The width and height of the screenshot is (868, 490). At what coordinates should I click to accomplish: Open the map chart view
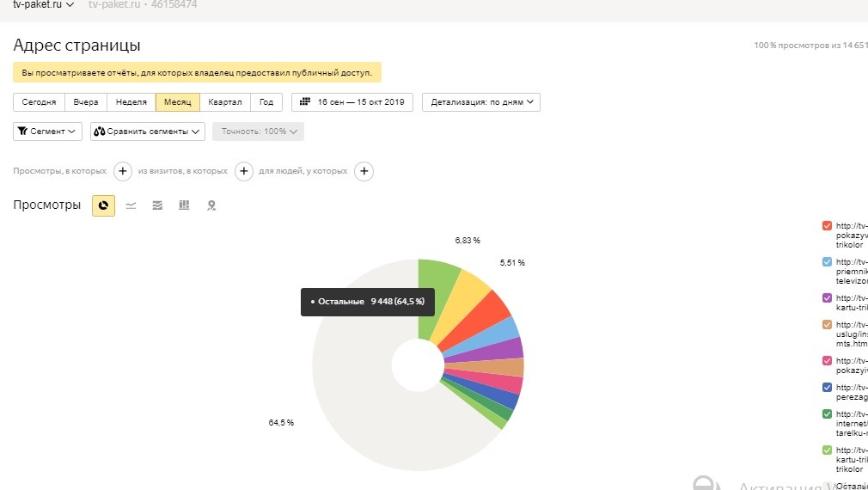coord(211,205)
